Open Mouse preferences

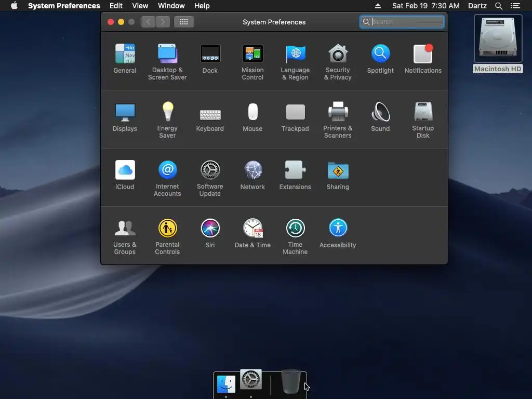(252, 117)
